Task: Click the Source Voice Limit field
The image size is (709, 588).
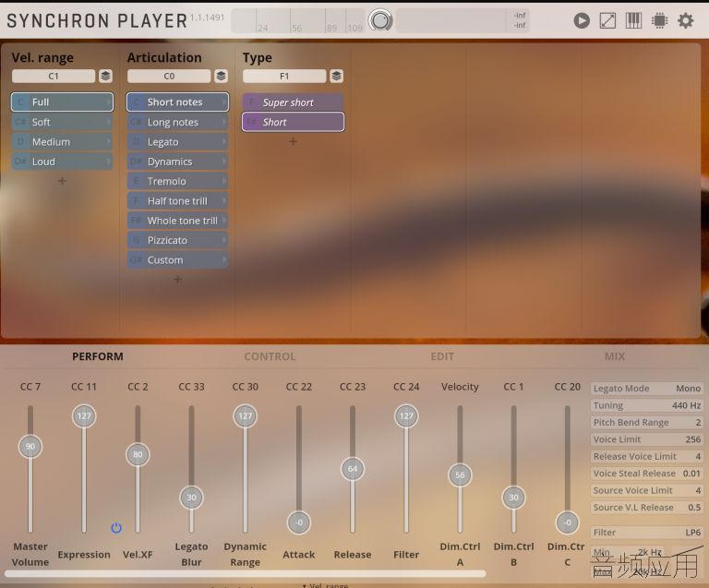Action: [x=646, y=490]
